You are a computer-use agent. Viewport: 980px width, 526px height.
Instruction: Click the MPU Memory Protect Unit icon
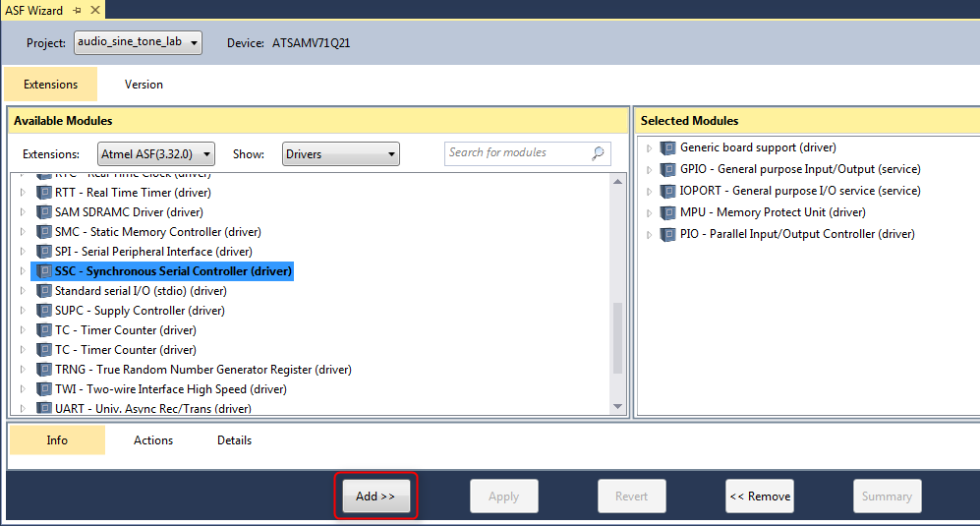click(668, 212)
